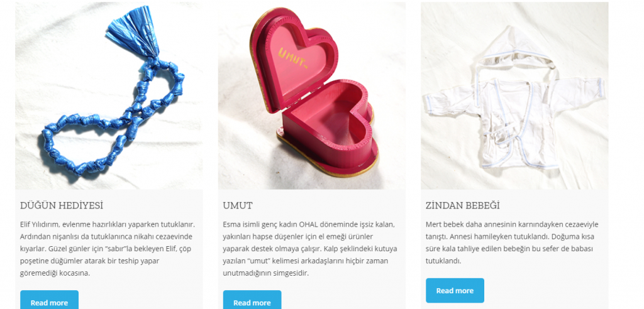Select the paragraph starting with Esma isimli
The height and width of the screenshot is (309, 644).
tap(311, 249)
